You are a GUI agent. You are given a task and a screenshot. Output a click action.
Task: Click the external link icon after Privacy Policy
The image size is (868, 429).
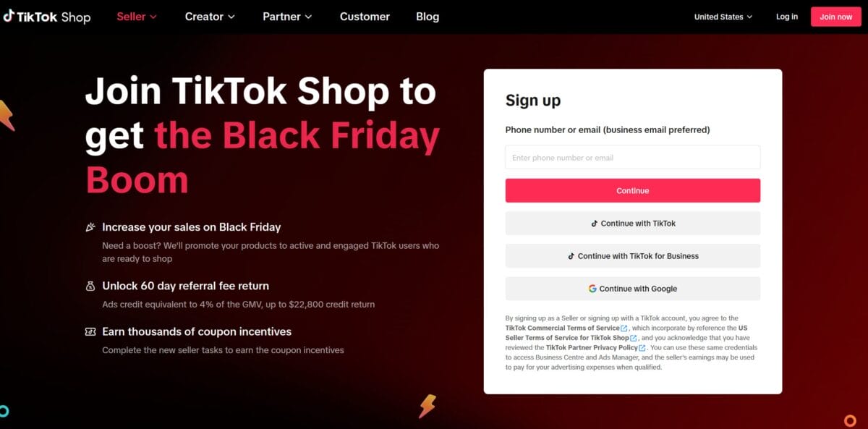(x=641, y=347)
